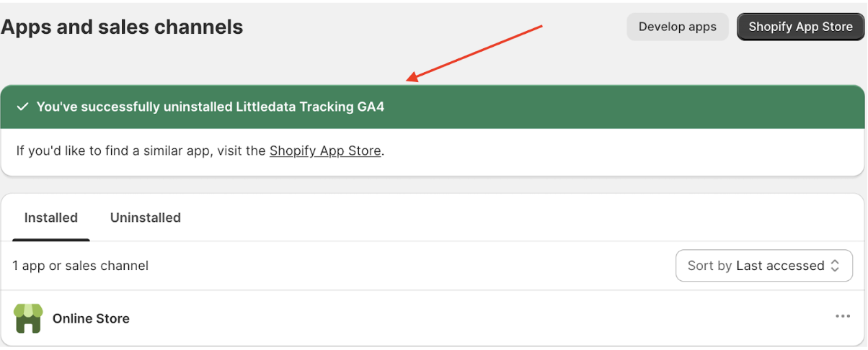
Task: Open three-dot more actions for Online Store
Action: pos(843,316)
